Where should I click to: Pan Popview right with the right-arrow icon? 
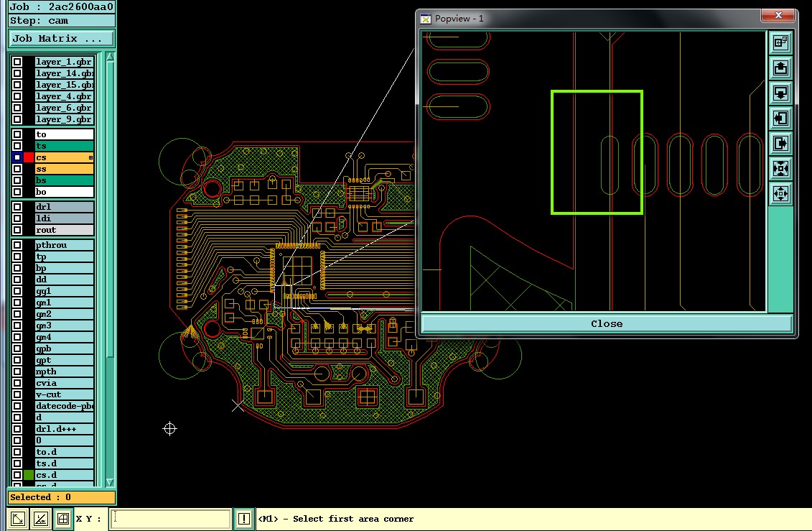(x=780, y=144)
